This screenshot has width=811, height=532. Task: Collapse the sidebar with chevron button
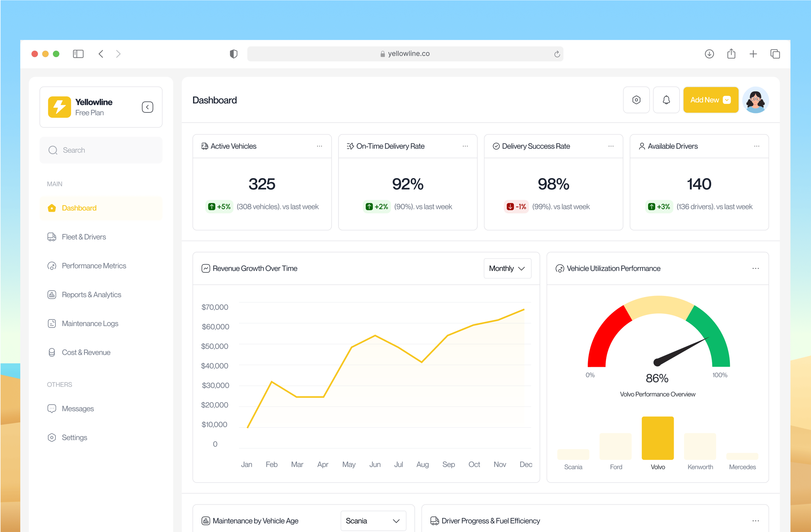(148, 107)
